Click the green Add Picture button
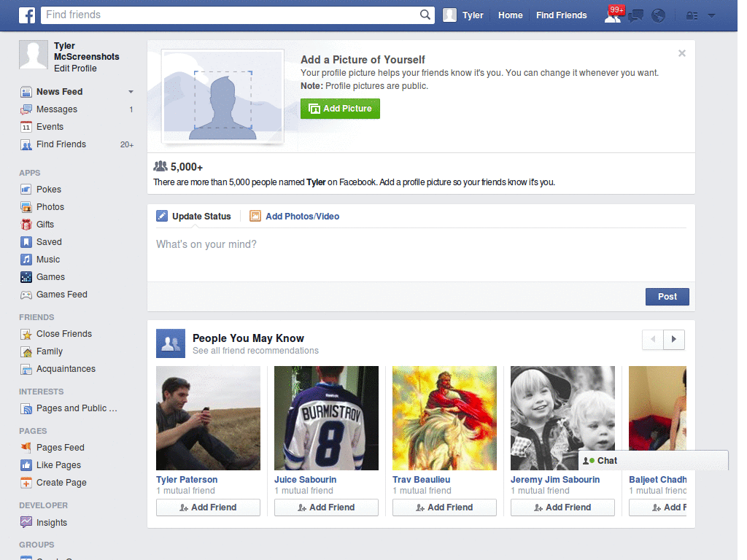The height and width of the screenshot is (560, 747). (x=340, y=109)
